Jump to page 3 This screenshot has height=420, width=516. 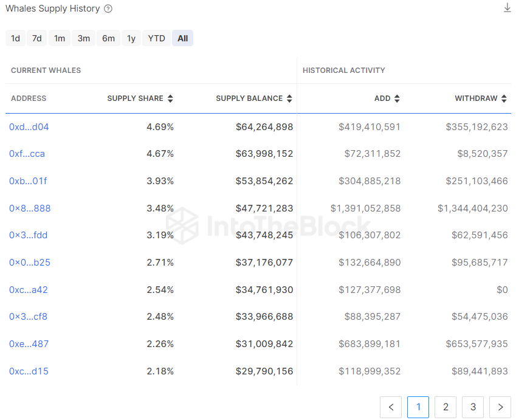[x=473, y=407]
